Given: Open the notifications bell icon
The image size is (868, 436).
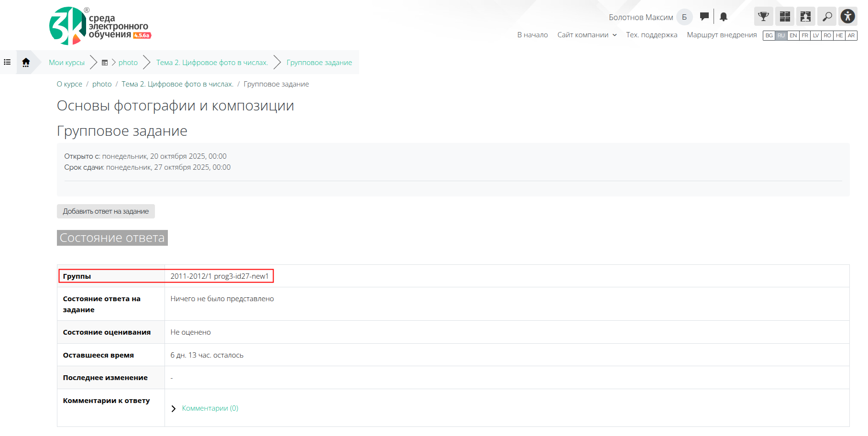Looking at the screenshot, I should (x=724, y=17).
